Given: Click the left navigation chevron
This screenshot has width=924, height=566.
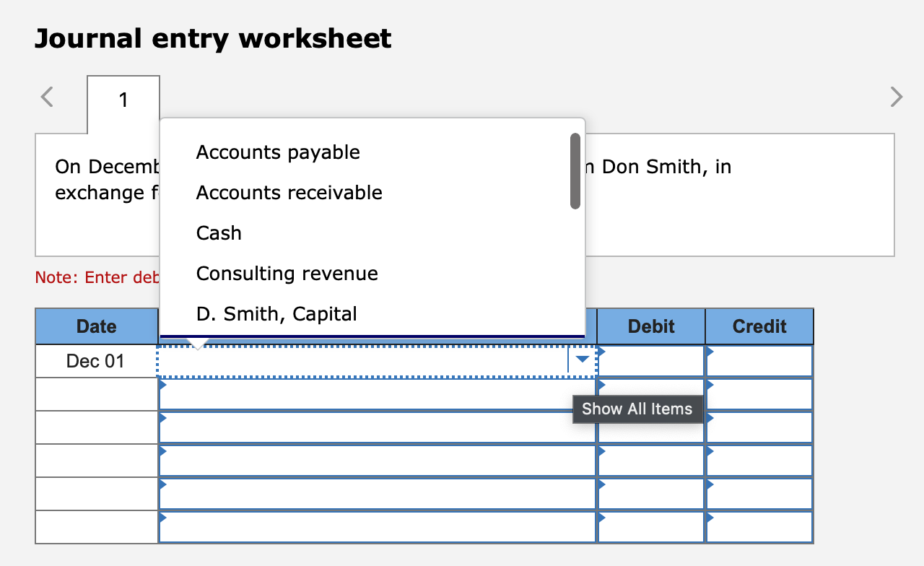Looking at the screenshot, I should coord(46,96).
